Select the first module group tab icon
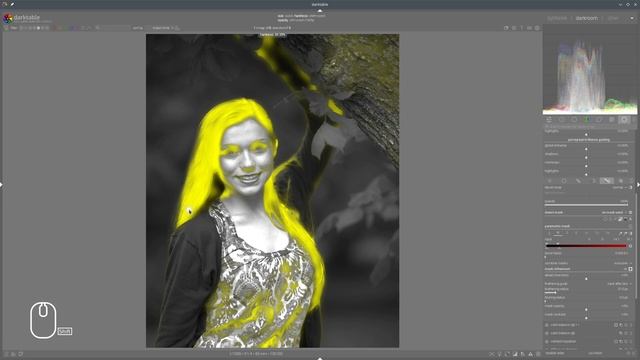Screen dimensions: 640x360 point(549,120)
